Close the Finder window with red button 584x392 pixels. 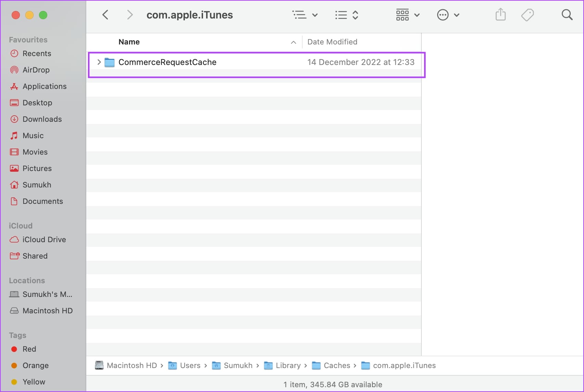[16, 15]
